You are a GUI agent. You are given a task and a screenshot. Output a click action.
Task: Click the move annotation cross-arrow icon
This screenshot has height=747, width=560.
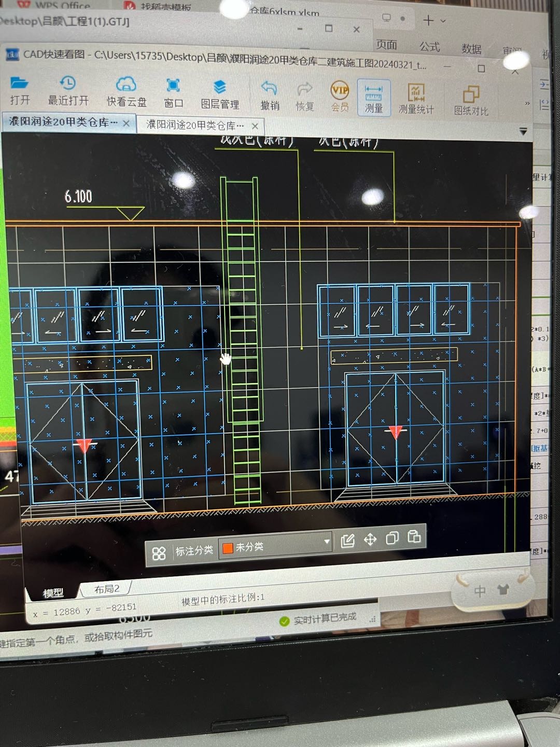[x=370, y=539]
